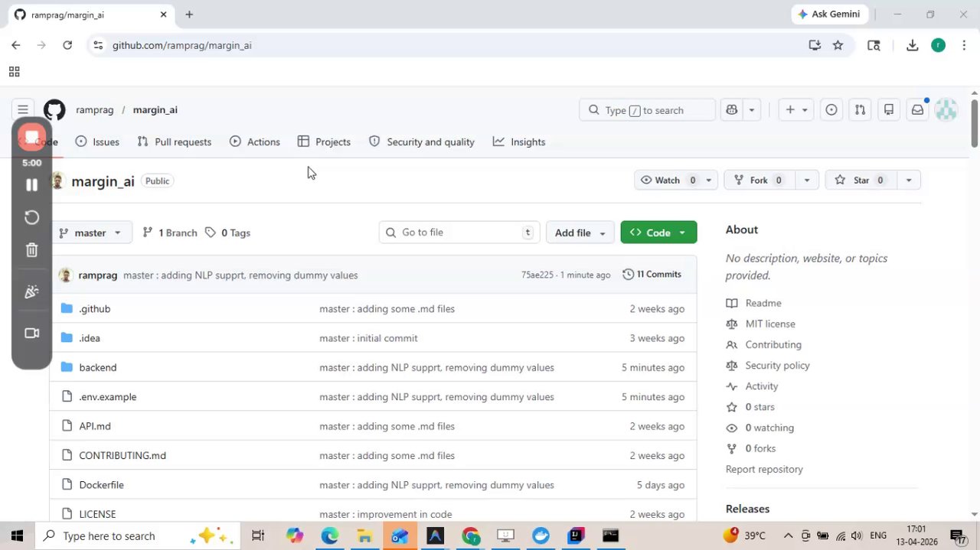Viewport: 980px width, 550px height.
Task: View your issues via header circle icon
Action: click(831, 110)
